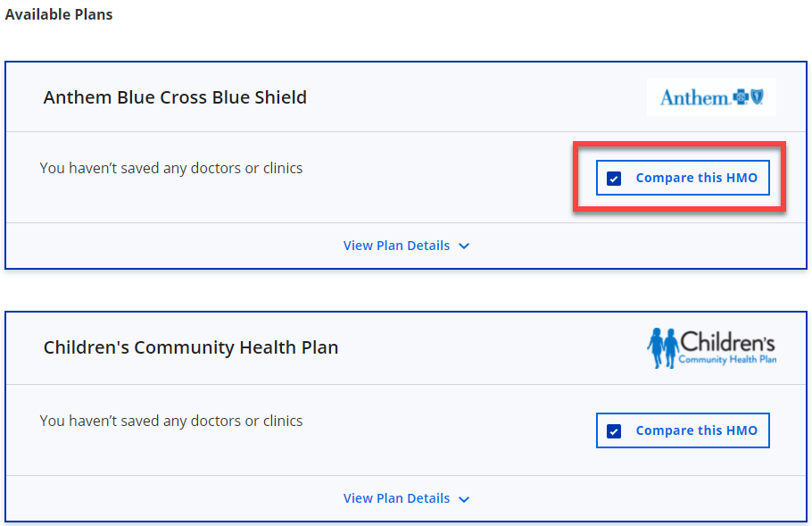
Task: Uncheck the Anthem Compare this HMO checkbox
Action: pyautogui.click(x=614, y=179)
